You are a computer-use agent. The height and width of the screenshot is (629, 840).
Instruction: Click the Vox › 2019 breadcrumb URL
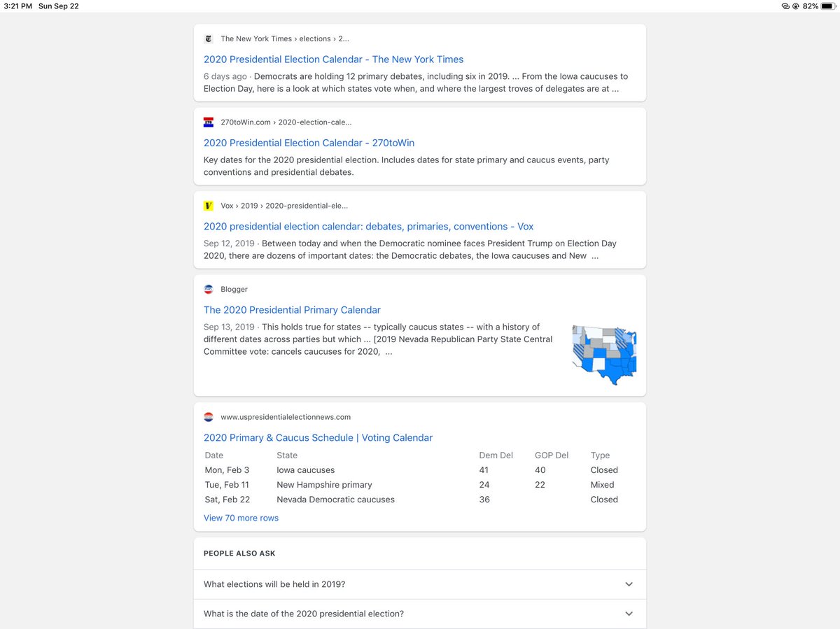283,206
